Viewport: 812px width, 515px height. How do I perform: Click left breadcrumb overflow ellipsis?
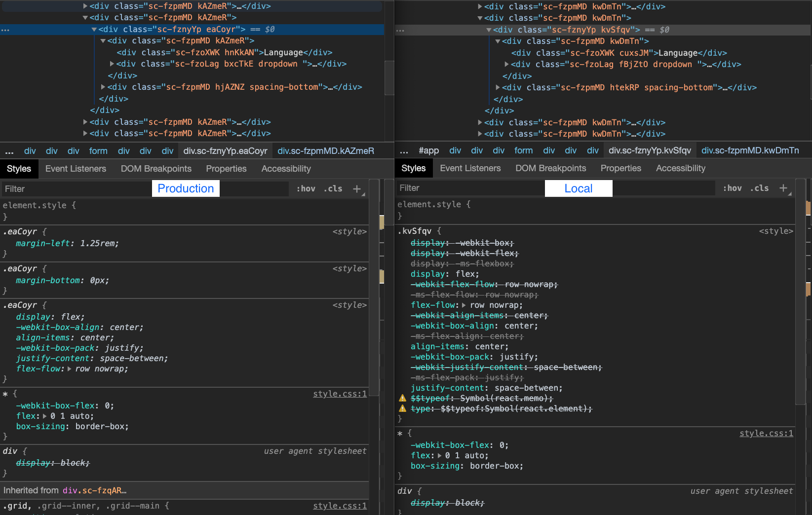click(x=9, y=151)
